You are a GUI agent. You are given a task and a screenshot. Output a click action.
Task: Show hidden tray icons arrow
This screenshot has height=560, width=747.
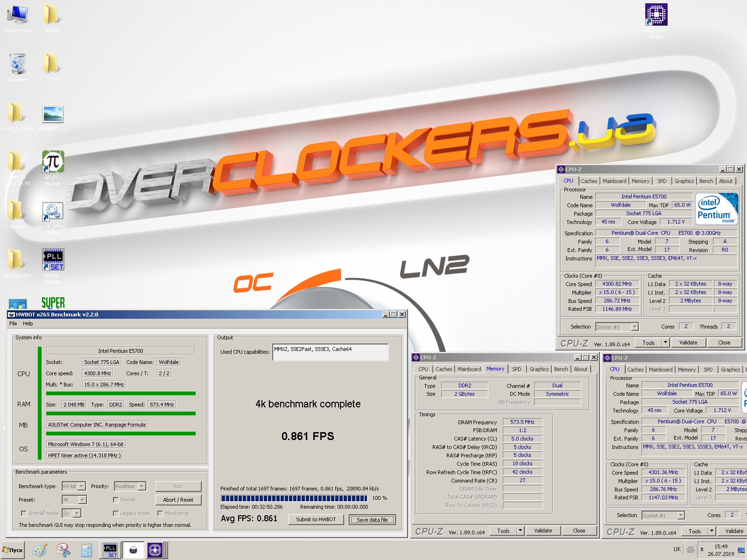(x=702, y=550)
